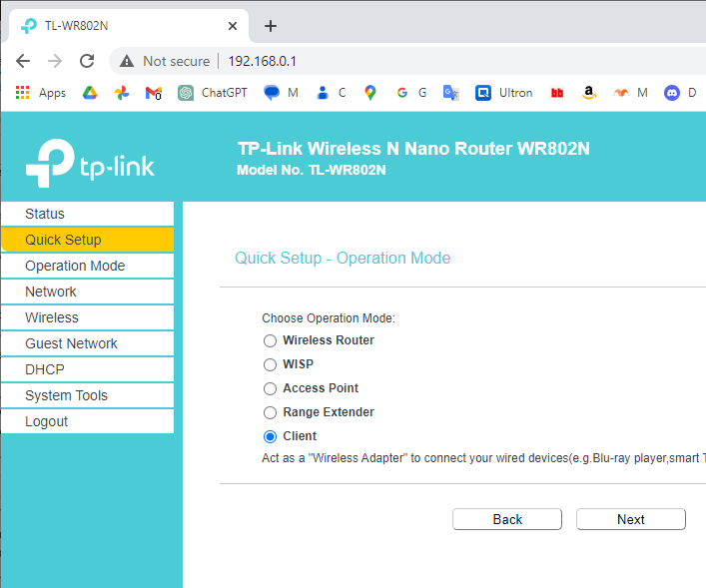
Task: Select WISP operation mode
Action: pyautogui.click(x=270, y=364)
